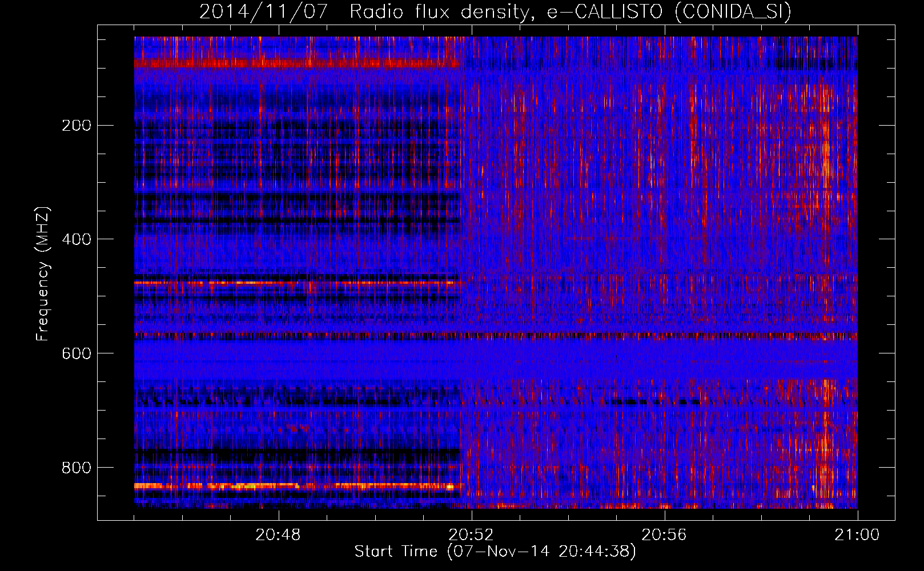Viewport: 924px width, 571px height.
Task: Click the 400 frequency tick label
Action: tap(77, 239)
